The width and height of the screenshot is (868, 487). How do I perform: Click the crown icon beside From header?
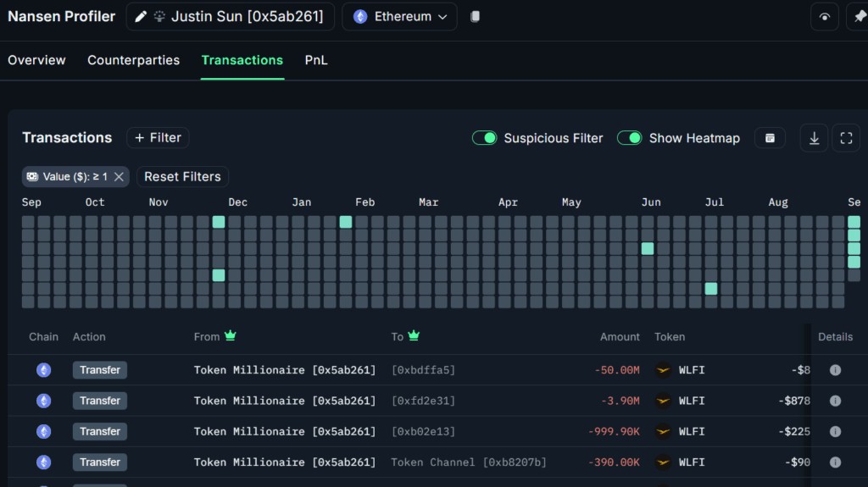pos(231,335)
